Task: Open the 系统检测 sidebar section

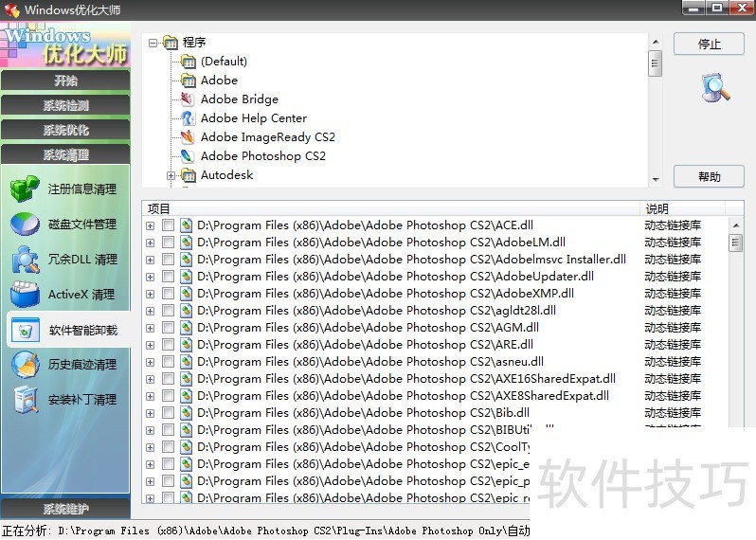Action: click(65, 105)
